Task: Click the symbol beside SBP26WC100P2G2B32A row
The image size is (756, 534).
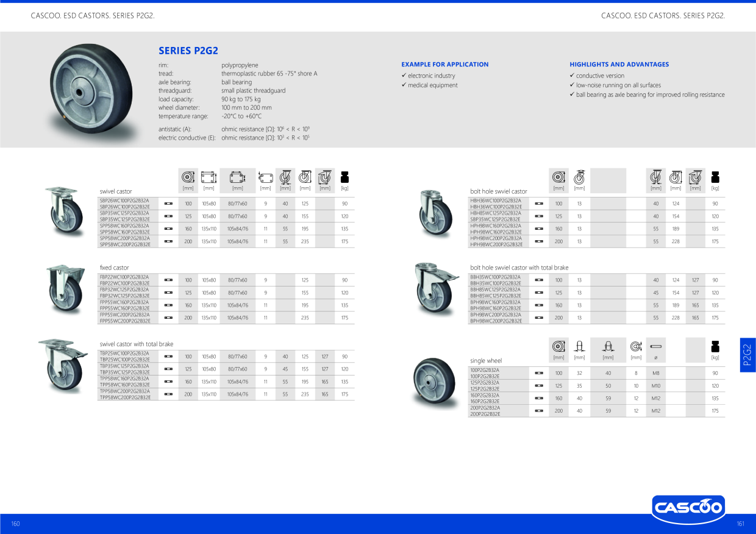Action: click(169, 204)
